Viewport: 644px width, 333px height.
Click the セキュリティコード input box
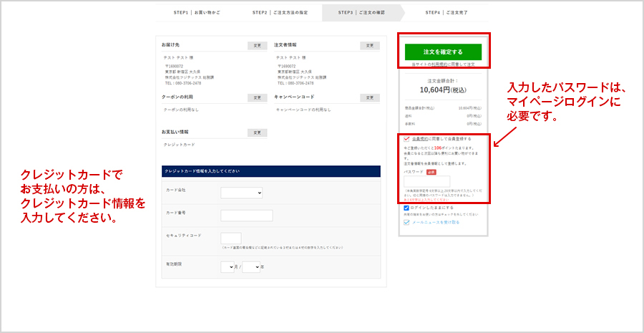pos(230,238)
